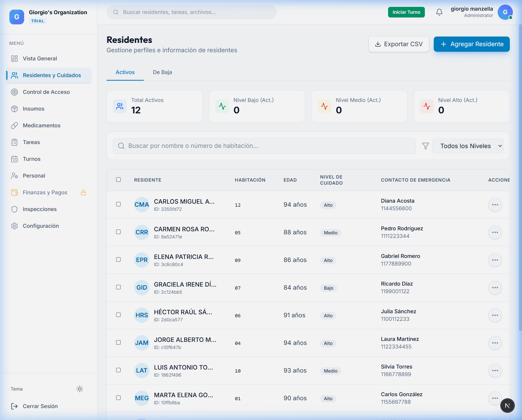Open Medicamentos pill icon in sidebar
522x420 pixels.
point(14,125)
